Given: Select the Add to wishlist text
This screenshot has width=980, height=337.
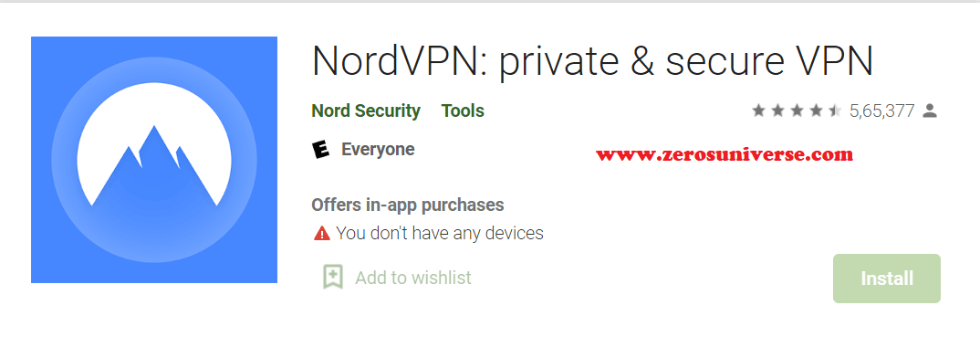Looking at the screenshot, I should pos(413,278).
